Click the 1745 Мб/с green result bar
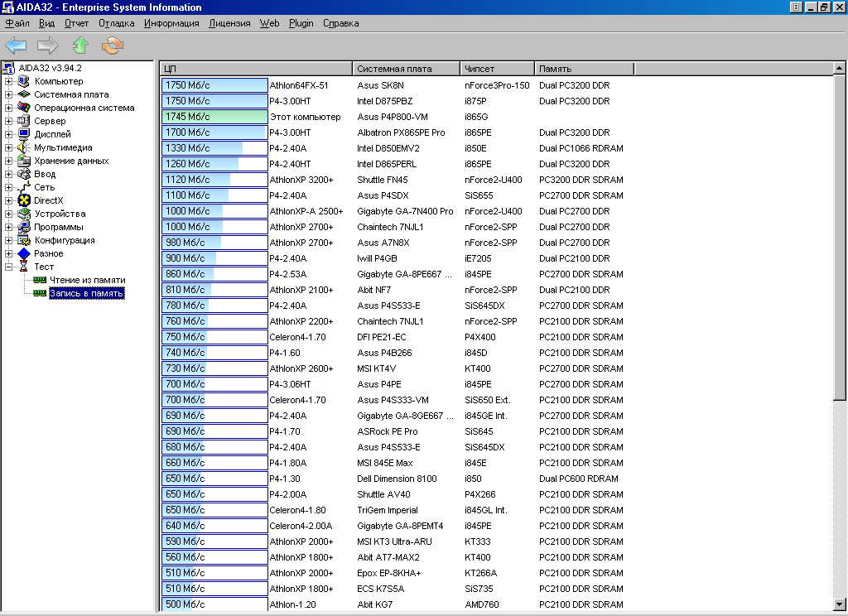The width and height of the screenshot is (848, 616). [214, 117]
